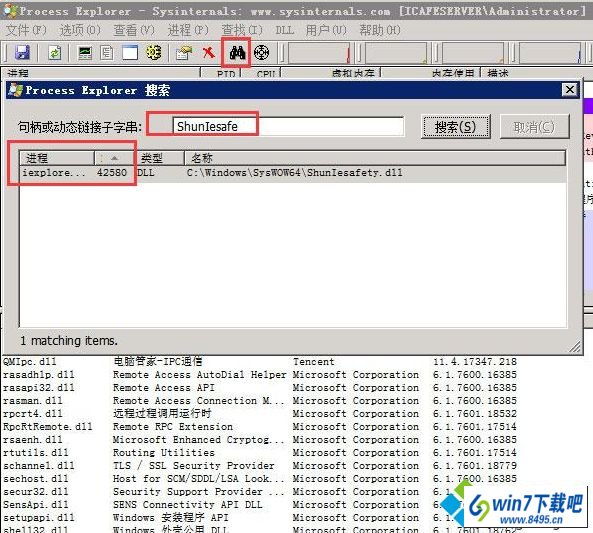Click the search dialog resize grip
The image size is (593, 533).
(575, 346)
